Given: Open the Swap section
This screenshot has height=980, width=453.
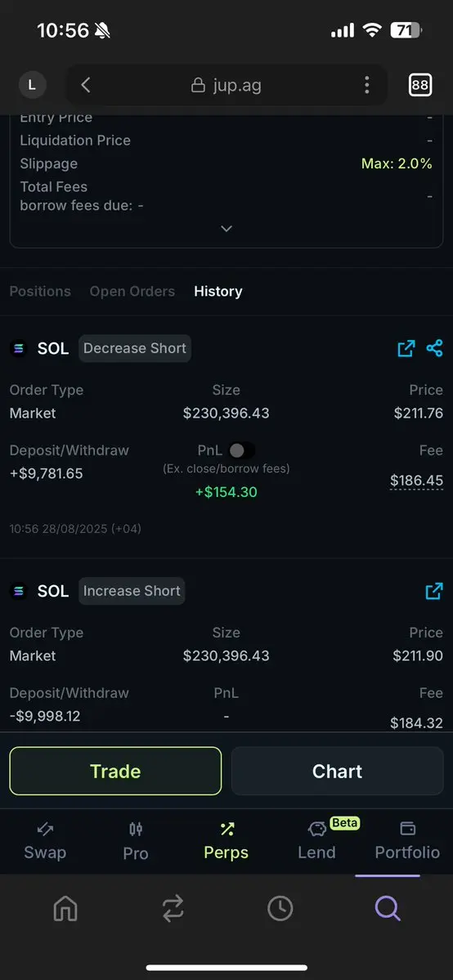Looking at the screenshot, I should point(45,840).
